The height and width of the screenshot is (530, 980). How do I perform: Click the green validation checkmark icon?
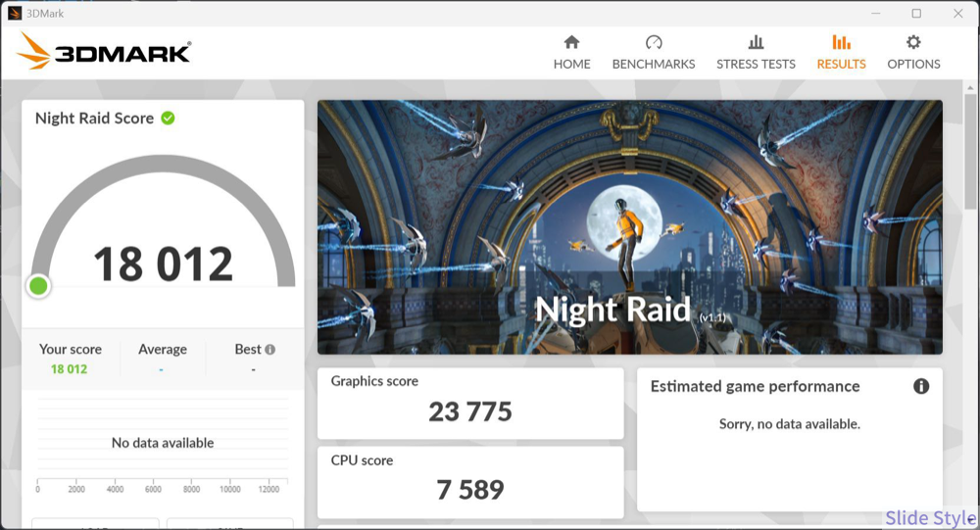[169, 118]
